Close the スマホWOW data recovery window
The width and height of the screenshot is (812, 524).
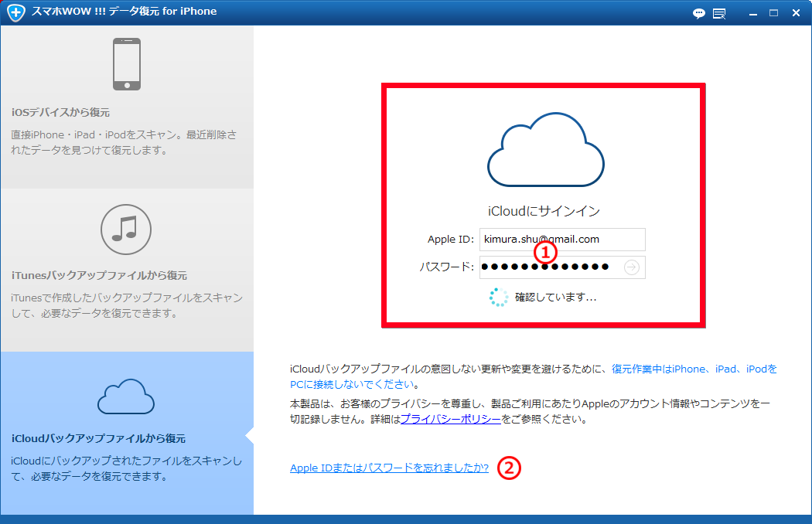795,13
